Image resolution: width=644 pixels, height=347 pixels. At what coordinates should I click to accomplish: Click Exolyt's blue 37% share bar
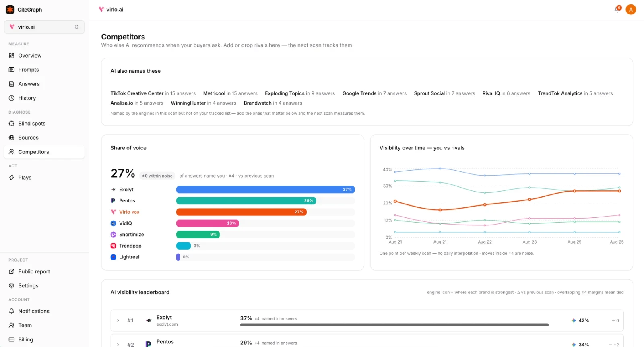[266, 190]
